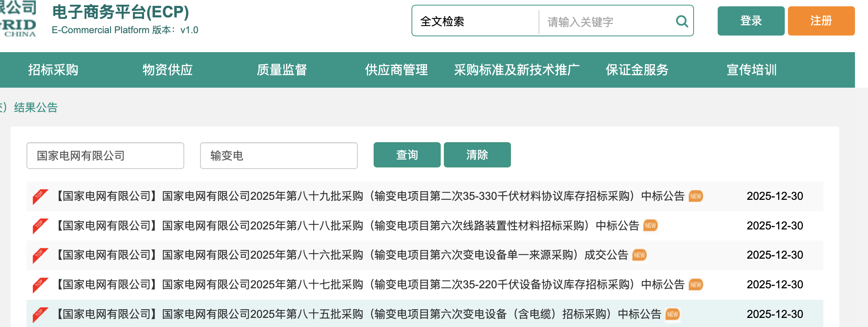This screenshot has height=327, width=868.
Task: Click the 登录 login button
Action: point(751,21)
